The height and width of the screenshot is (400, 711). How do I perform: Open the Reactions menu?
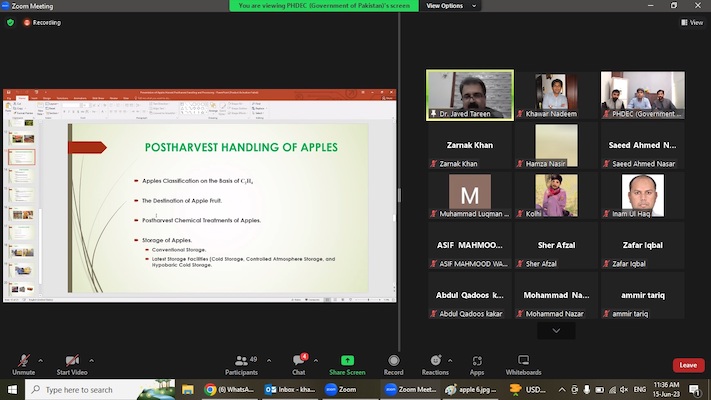(x=435, y=364)
